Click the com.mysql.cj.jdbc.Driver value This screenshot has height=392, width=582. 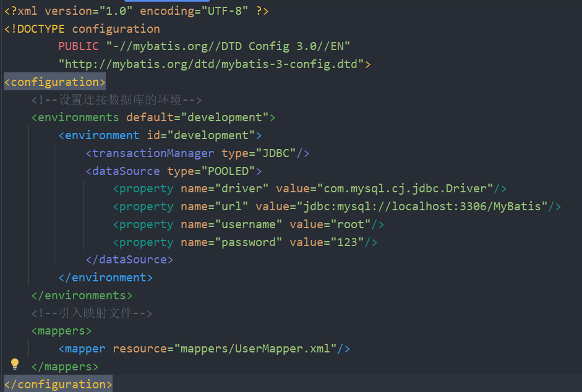(x=408, y=189)
